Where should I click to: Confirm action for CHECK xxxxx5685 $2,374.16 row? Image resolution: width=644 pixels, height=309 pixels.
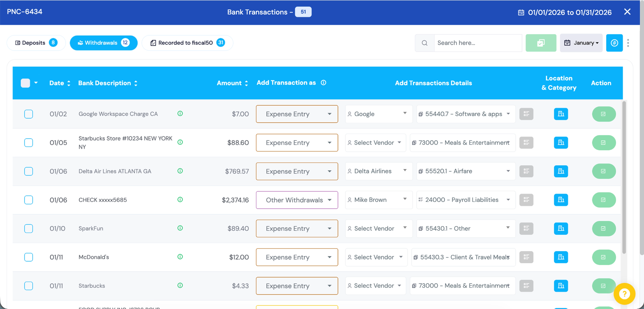click(604, 200)
